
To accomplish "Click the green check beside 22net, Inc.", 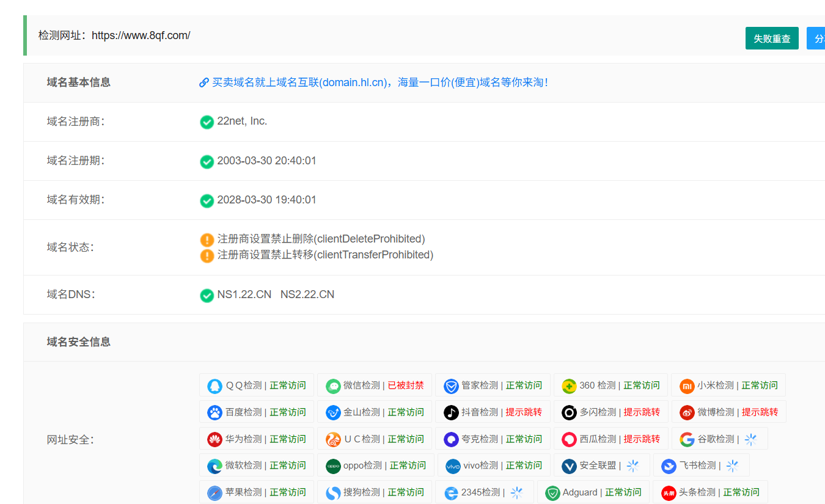I will click(x=207, y=122).
